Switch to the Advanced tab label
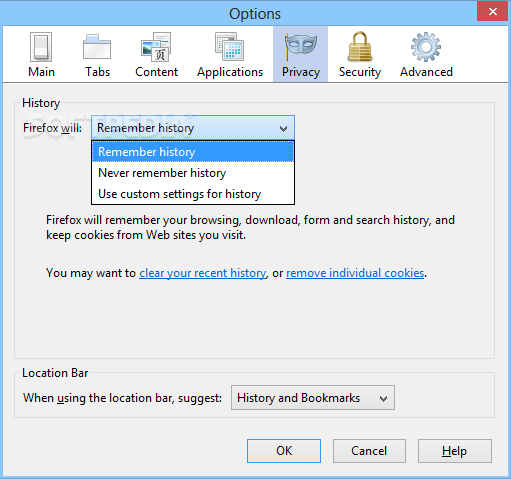This screenshot has width=511, height=479. click(426, 72)
